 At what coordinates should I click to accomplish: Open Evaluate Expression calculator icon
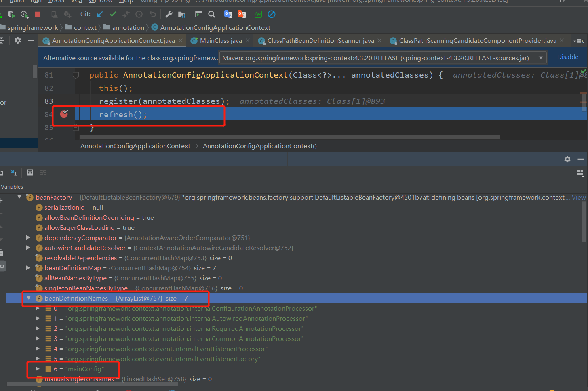tap(30, 172)
